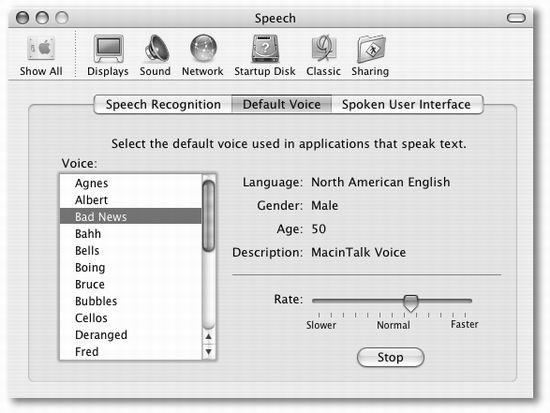
Task: Open the Displays preference pane
Action: click(108, 56)
